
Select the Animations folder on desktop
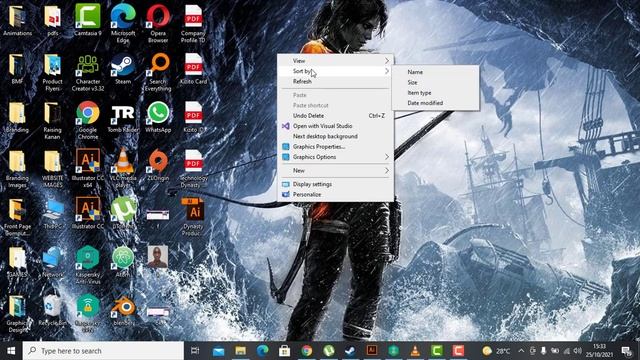pyautogui.click(x=17, y=20)
